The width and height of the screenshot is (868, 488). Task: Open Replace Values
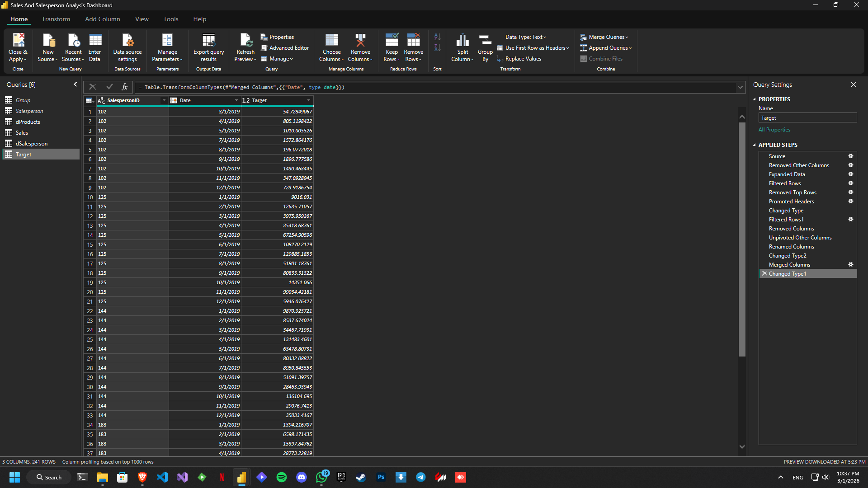click(x=523, y=58)
